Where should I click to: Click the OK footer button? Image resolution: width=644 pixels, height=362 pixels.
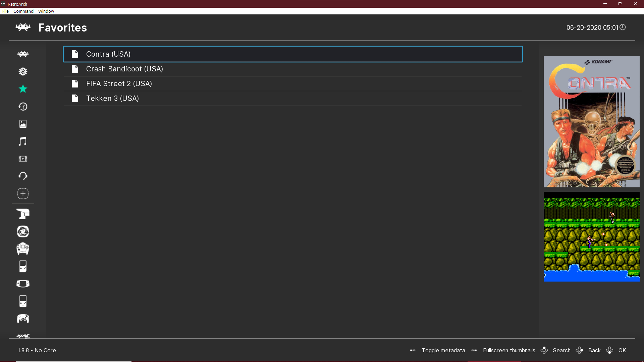[x=622, y=350]
